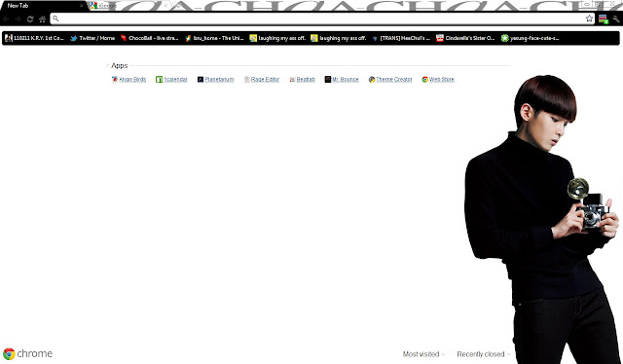Open the Web Store icon

424,80
